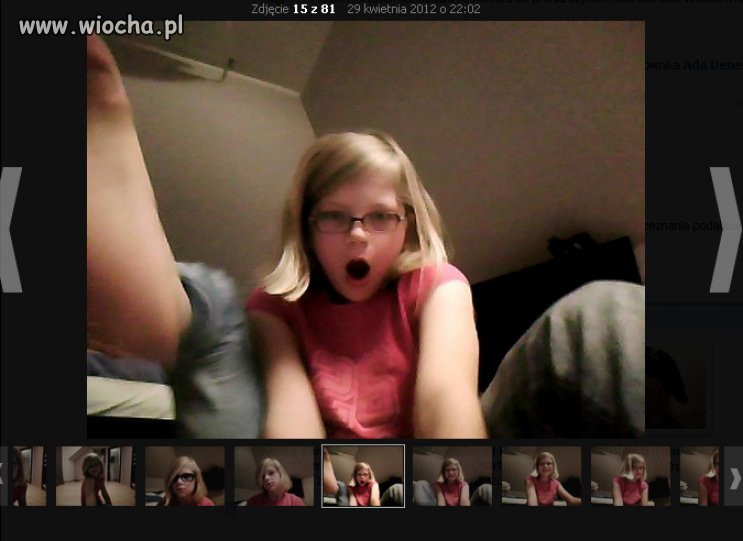Viewport: 743px width, 541px height.
Task: Open partially visible first thumbnail at left
Action: (29, 476)
